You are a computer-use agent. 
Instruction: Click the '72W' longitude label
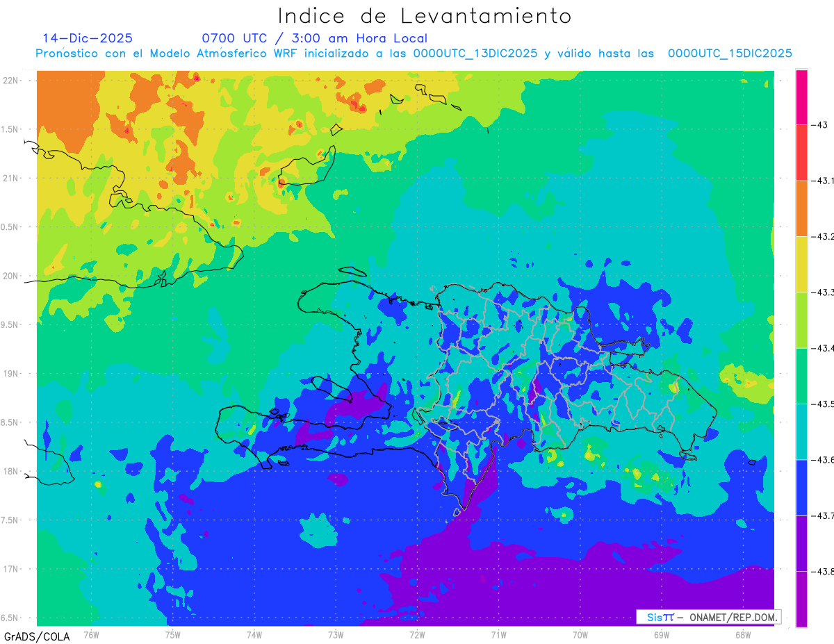[417, 634]
